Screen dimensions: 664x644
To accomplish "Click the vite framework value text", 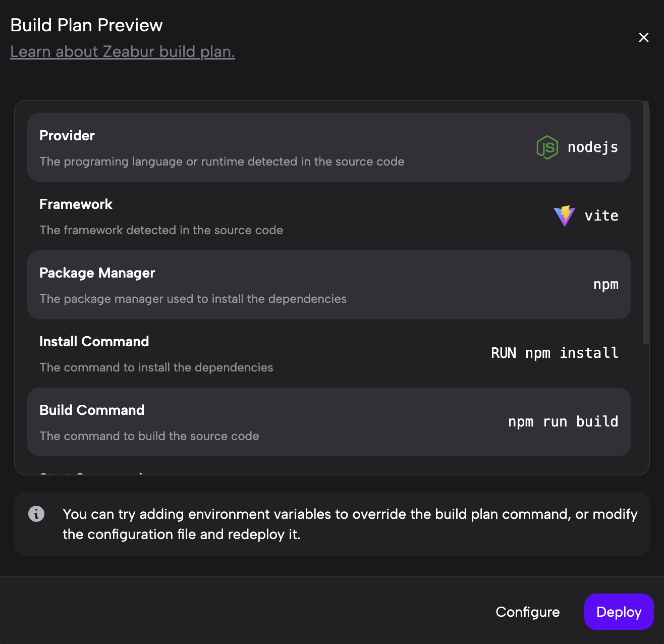I will [x=601, y=216].
